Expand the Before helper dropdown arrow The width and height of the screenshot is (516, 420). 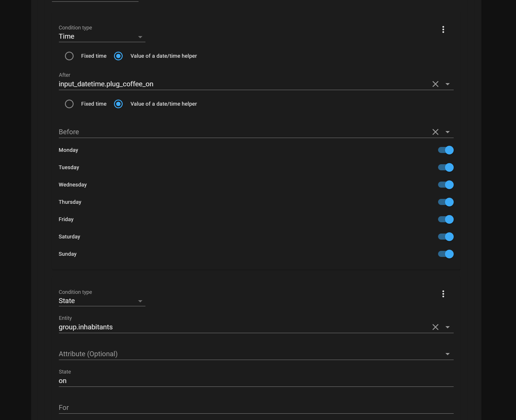[448, 132]
